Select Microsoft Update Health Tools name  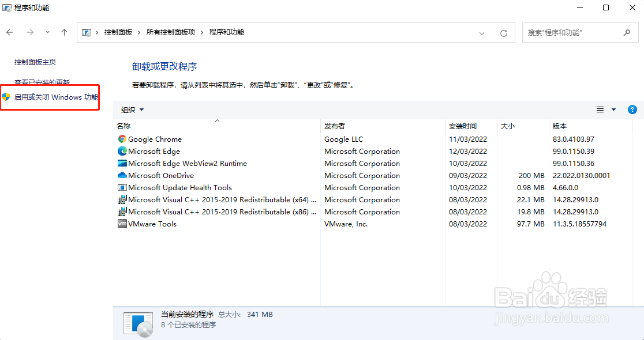click(180, 187)
